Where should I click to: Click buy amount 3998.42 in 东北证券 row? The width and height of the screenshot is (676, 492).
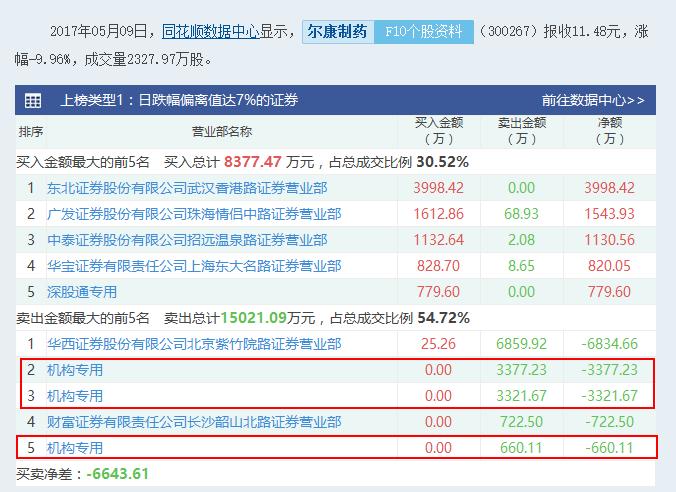click(438, 188)
